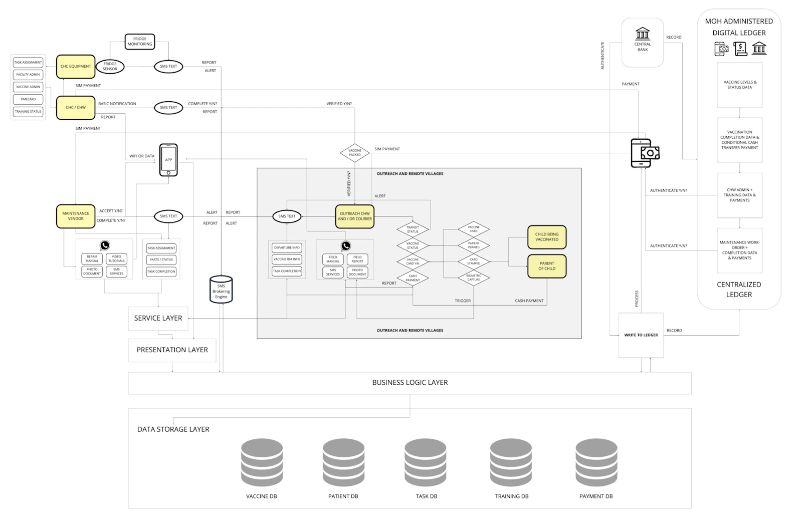Viewport: 802px width, 532px height.
Task: Click WhatsApp icon above Repair Manual
Action: [105, 245]
